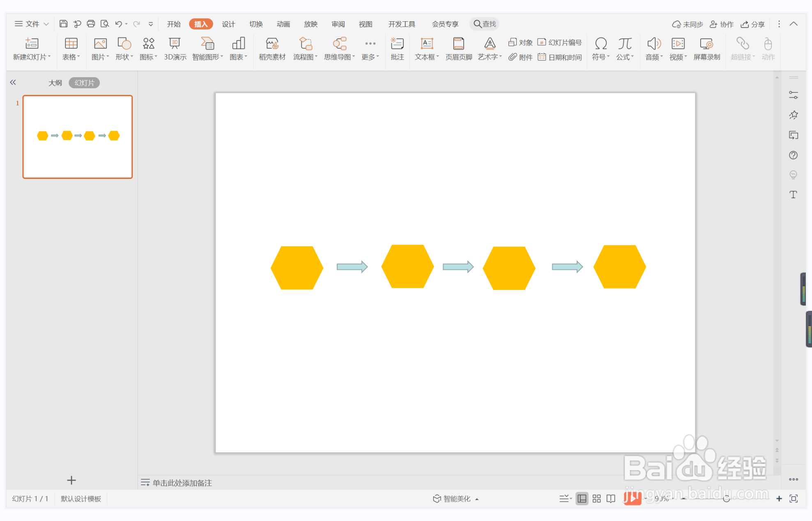Click the fit slide to window icon

[x=794, y=498]
